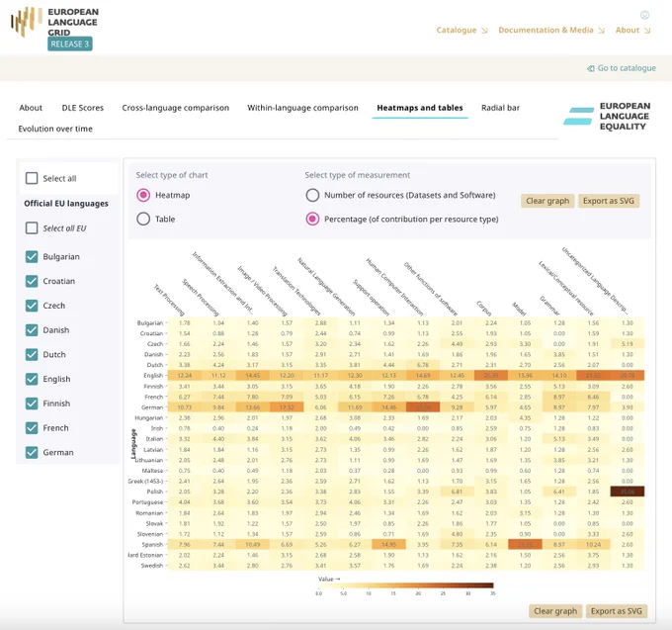Click the dark Polish uncategorized heatmap cell

pyautogui.click(x=627, y=492)
